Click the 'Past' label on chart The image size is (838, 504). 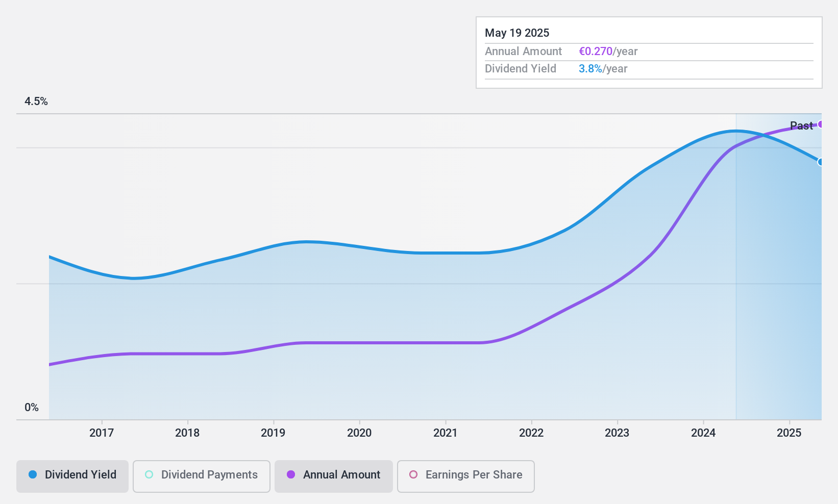click(801, 125)
